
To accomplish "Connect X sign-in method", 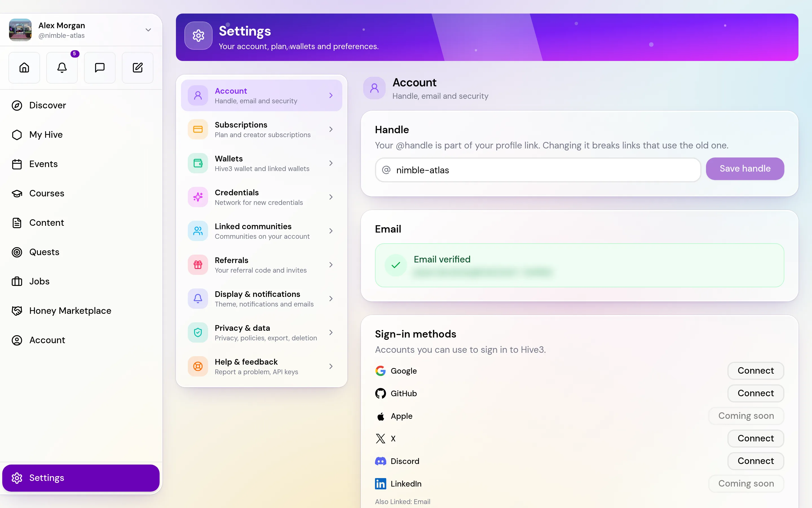I will 756,439.
